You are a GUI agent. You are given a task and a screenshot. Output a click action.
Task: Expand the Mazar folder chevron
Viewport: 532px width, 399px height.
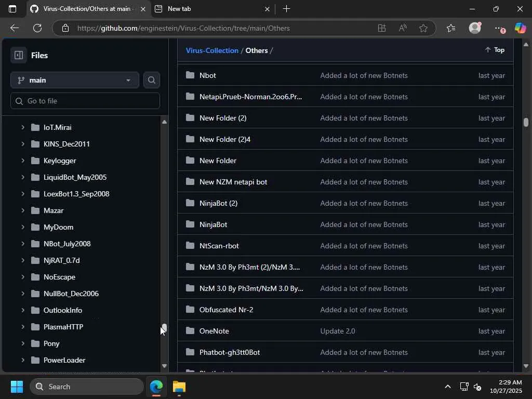23,210
